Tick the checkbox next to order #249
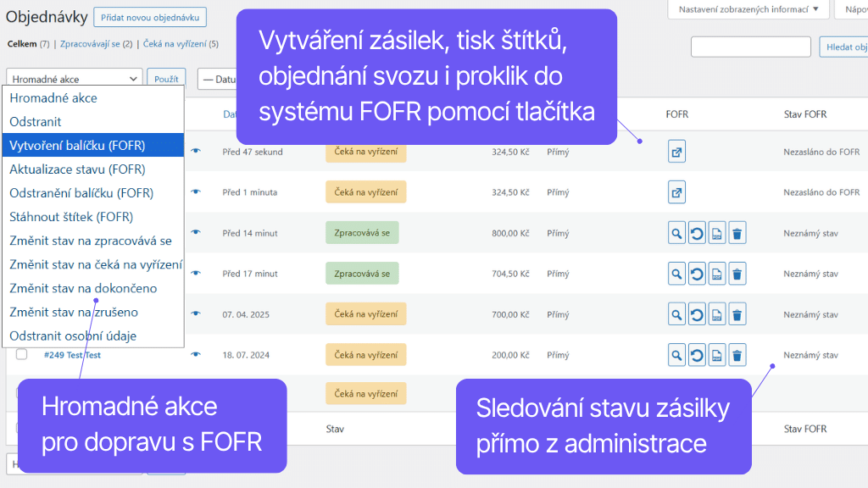The width and height of the screenshot is (868, 488). point(23,354)
